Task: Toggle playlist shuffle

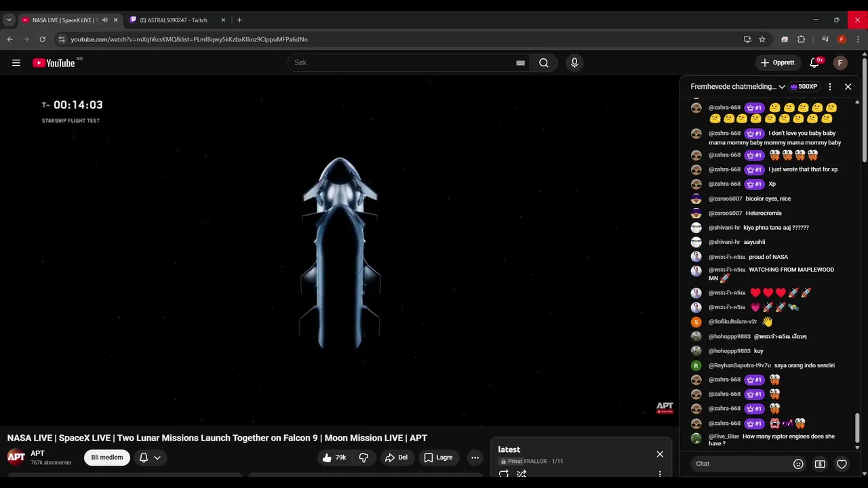Action: pyautogui.click(x=521, y=474)
